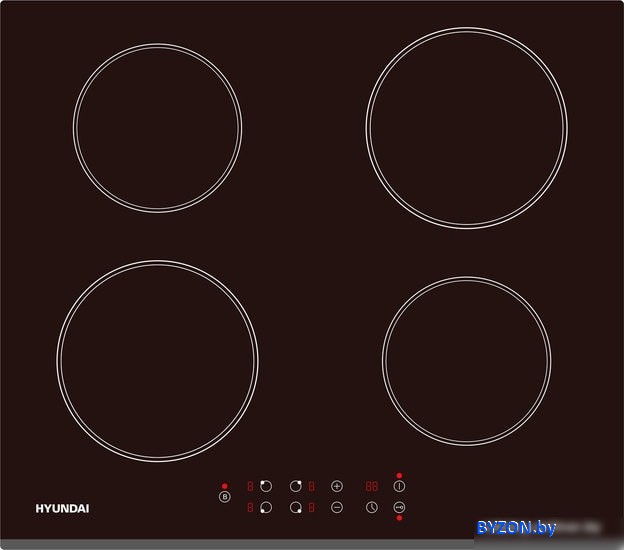Click the large front-left burner ring
Viewport: 624px width, 550px height.
tap(158, 361)
